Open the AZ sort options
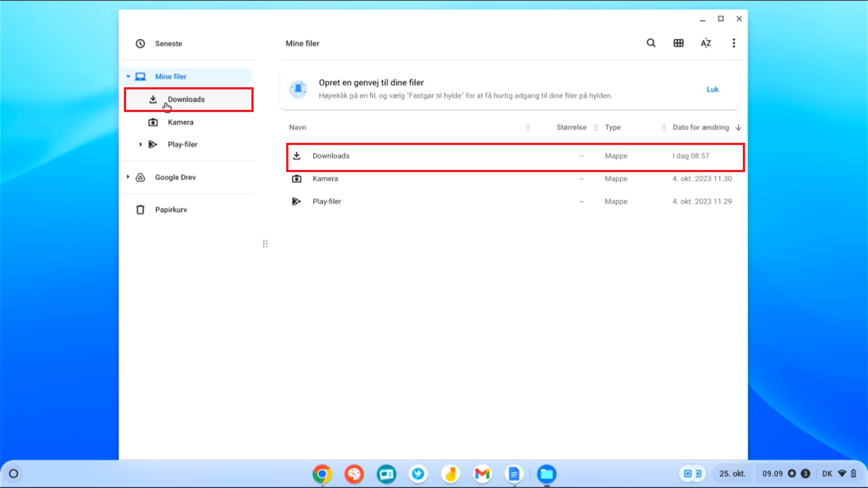868x488 pixels. (x=706, y=43)
